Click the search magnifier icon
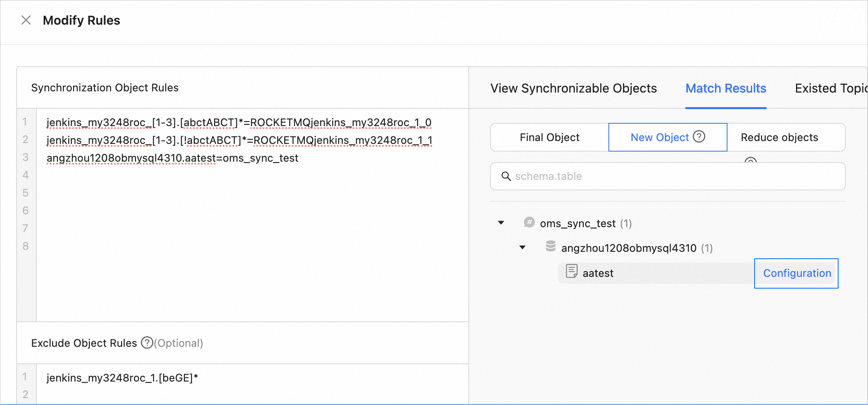868x405 pixels. click(x=506, y=176)
